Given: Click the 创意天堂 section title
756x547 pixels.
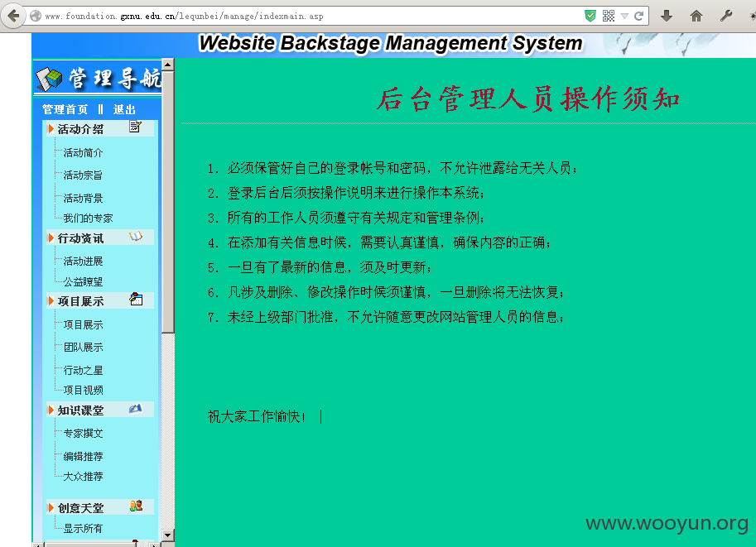Looking at the screenshot, I should pyautogui.click(x=80, y=508).
